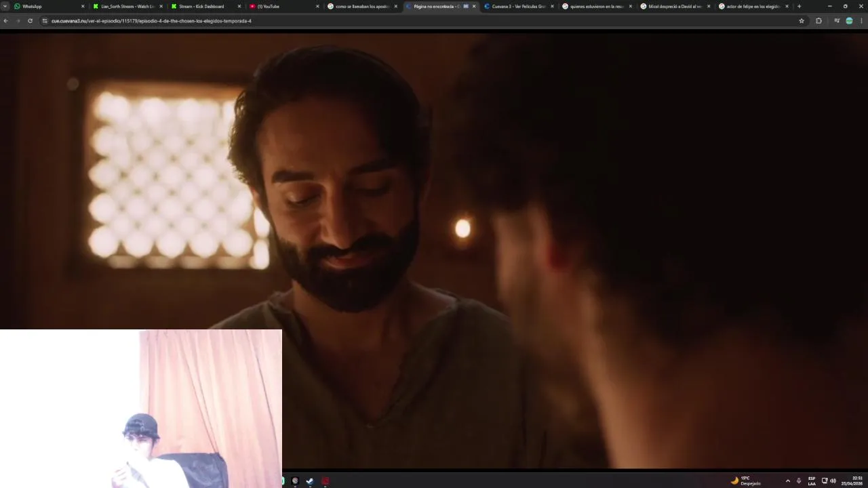Open the browser extensions menu
Screen dimensions: 868x488
point(818,21)
